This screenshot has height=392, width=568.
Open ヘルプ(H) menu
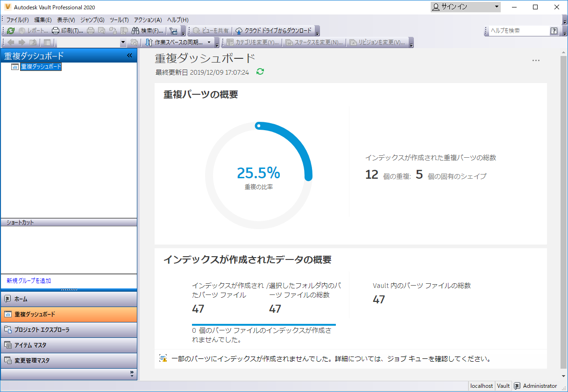click(177, 20)
